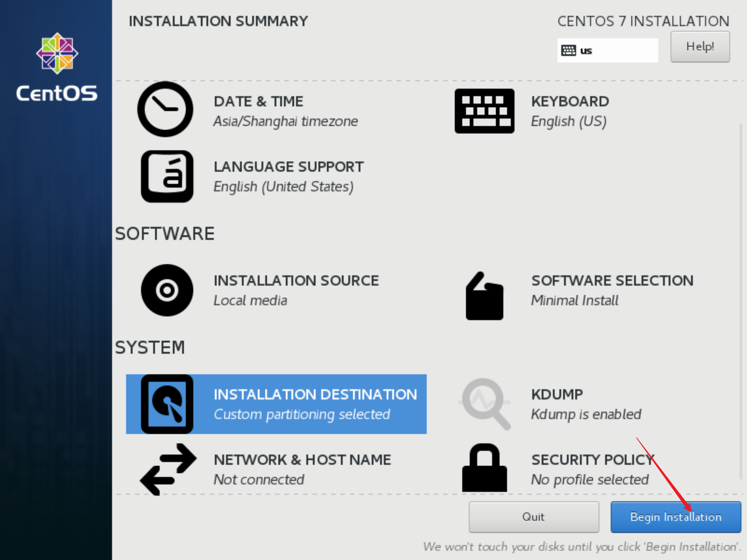This screenshot has height=560, width=747.
Task: Click the SOFTWARE section heading
Action: coord(165,234)
